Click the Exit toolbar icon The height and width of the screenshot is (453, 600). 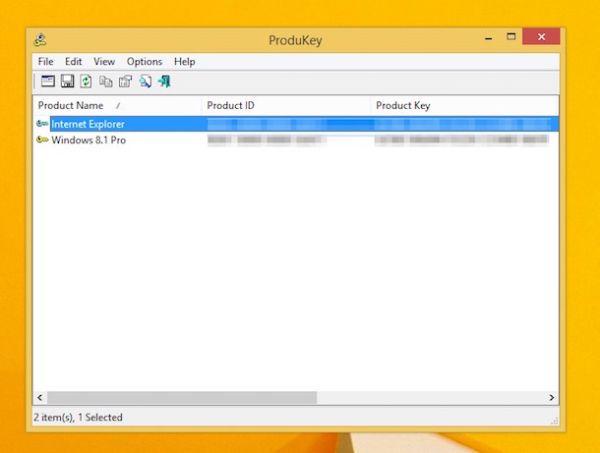click(x=164, y=81)
